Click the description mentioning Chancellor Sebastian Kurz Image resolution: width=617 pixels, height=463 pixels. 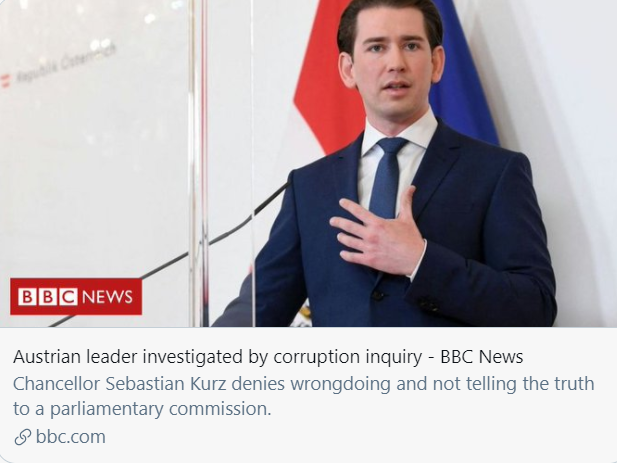click(x=303, y=396)
